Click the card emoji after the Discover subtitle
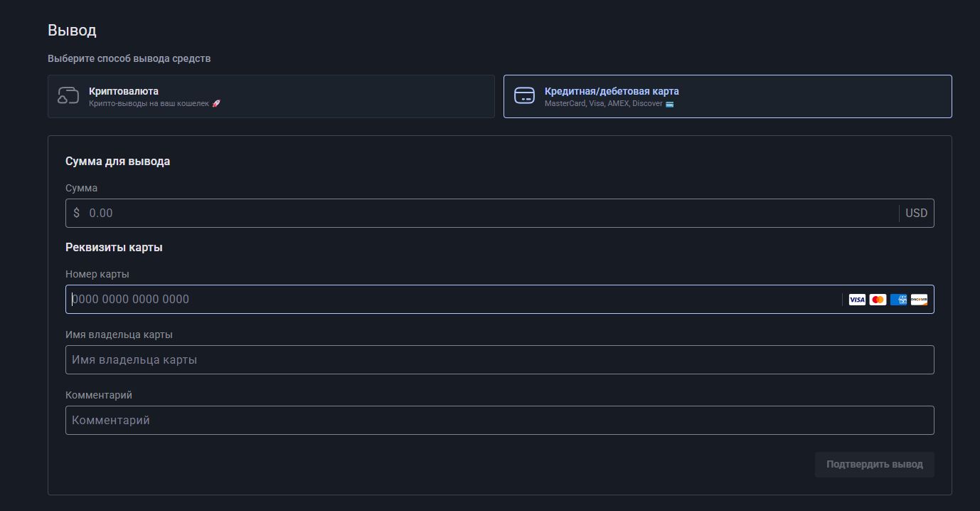980x511 pixels. point(669,104)
